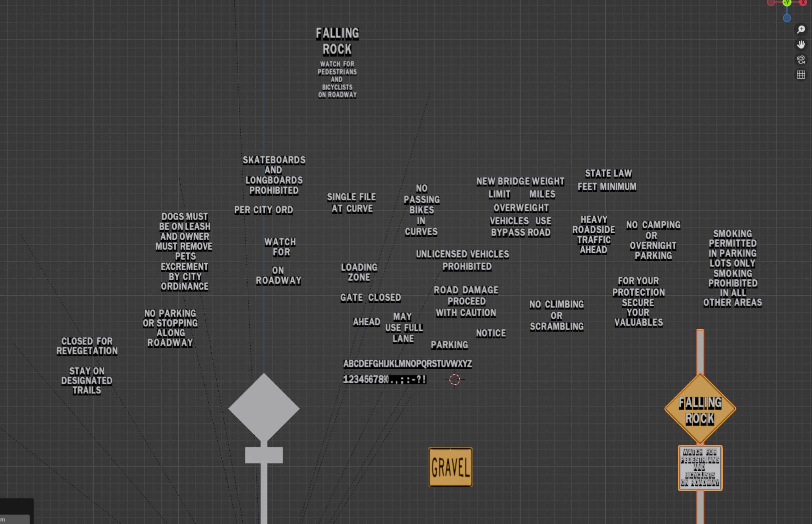
Task: Select the NOTICE text
Action: click(x=491, y=333)
